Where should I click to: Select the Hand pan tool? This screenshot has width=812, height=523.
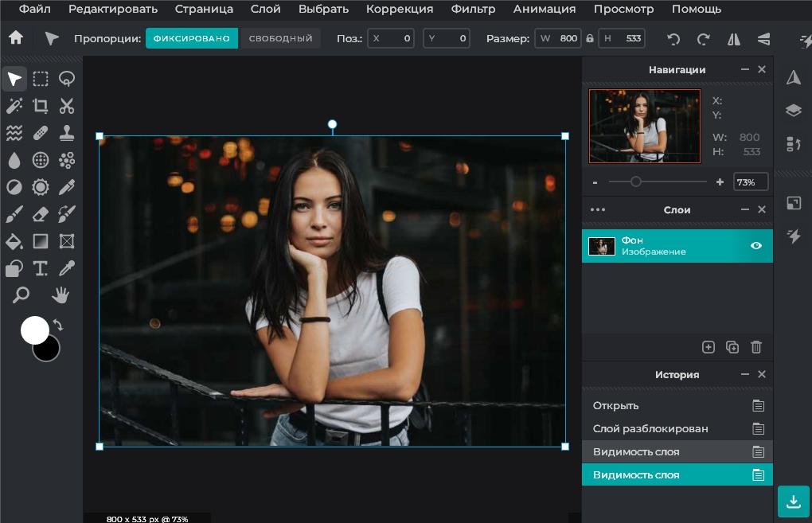pos(61,295)
